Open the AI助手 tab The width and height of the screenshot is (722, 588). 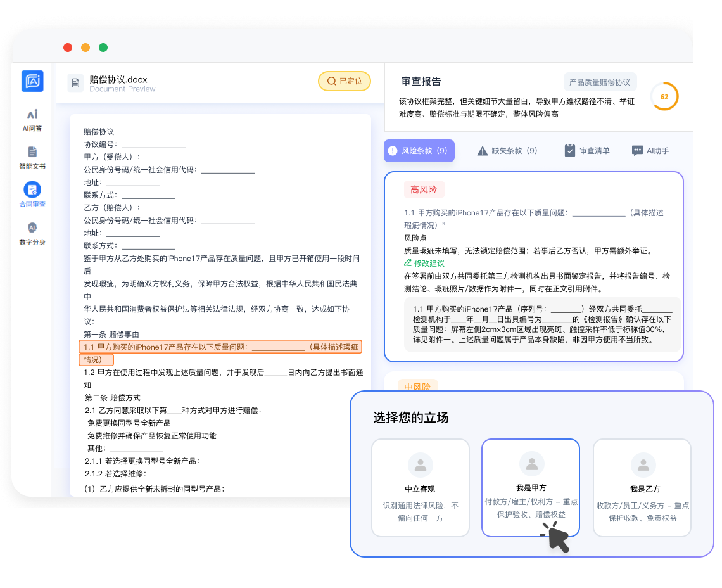click(x=650, y=151)
